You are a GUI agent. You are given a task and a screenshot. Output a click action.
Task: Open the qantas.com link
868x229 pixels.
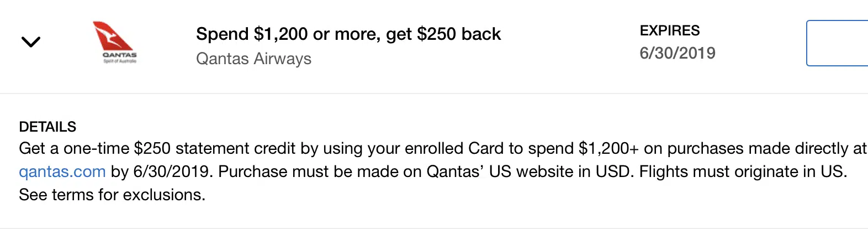[x=62, y=171]
